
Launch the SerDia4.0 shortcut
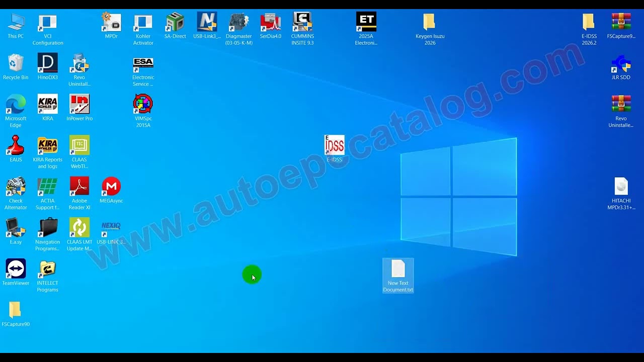[271, 26]
